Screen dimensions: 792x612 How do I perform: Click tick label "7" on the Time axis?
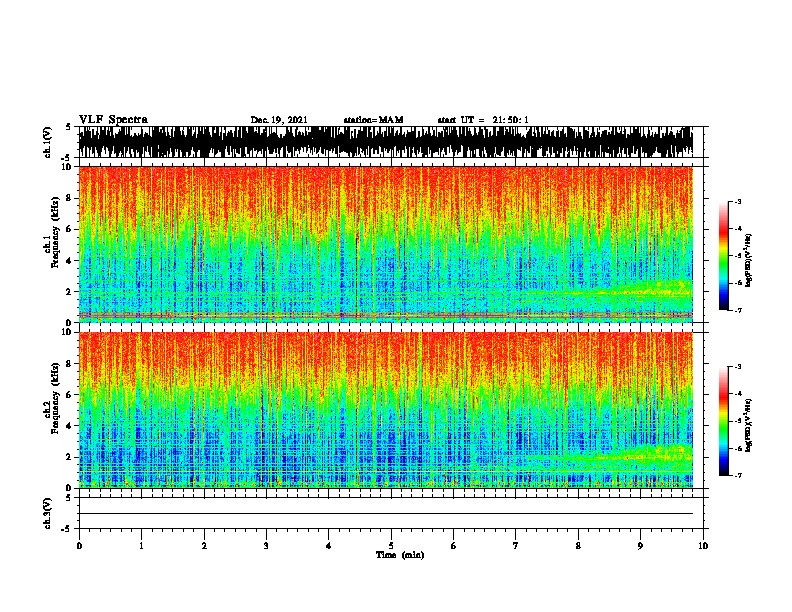pyautogui.click(x=516, y=546)
